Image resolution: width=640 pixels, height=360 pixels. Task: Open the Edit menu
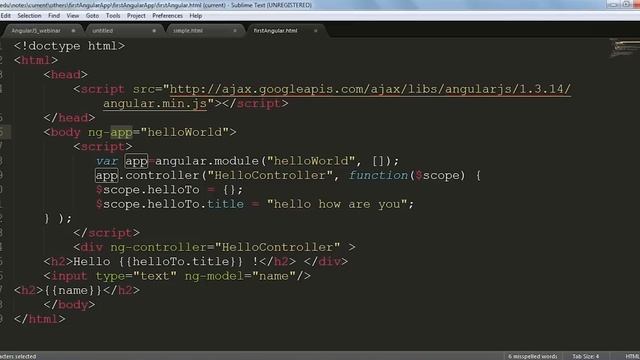click(x=5, y=16)
